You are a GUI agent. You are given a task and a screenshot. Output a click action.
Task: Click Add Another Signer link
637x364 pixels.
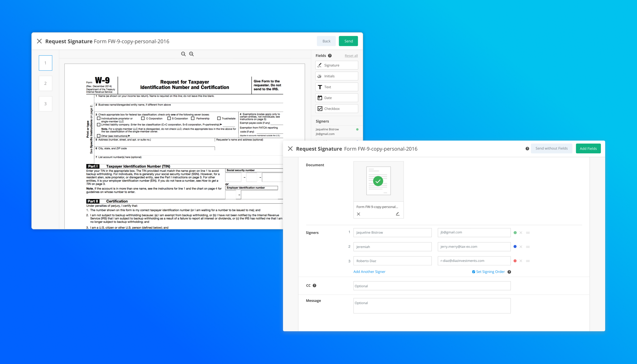click(x=369, y=272)
